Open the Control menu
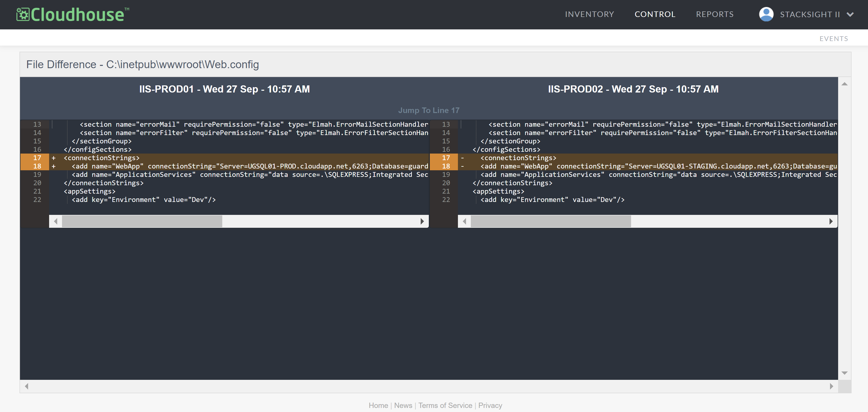Screen dimensions: 868x412 click(x=655, y=14)
